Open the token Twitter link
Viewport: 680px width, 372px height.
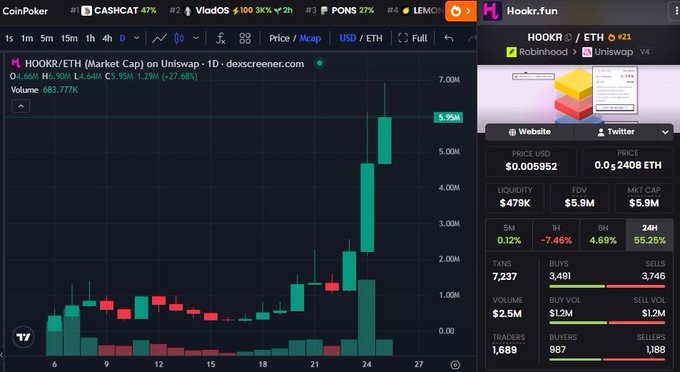(615, 132)
